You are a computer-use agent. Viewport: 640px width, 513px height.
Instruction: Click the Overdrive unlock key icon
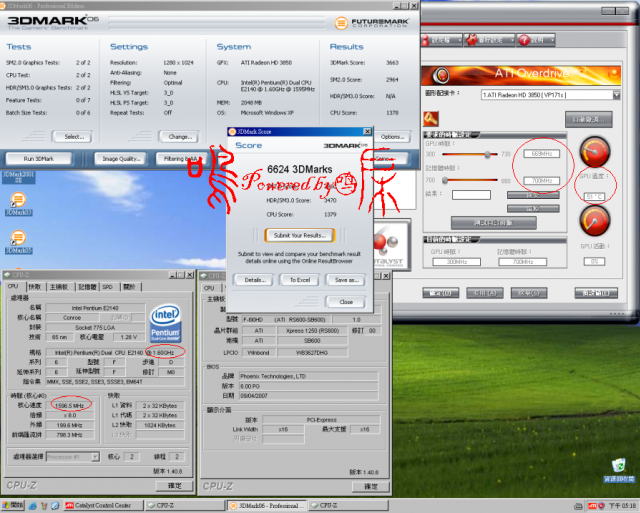click(x=431, y=119)
